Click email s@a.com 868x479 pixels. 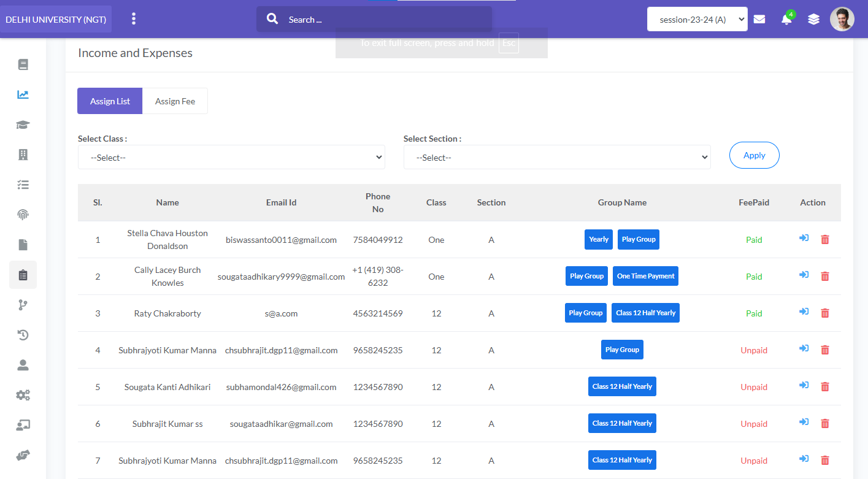pyautogui.click(x=281, y=313)
